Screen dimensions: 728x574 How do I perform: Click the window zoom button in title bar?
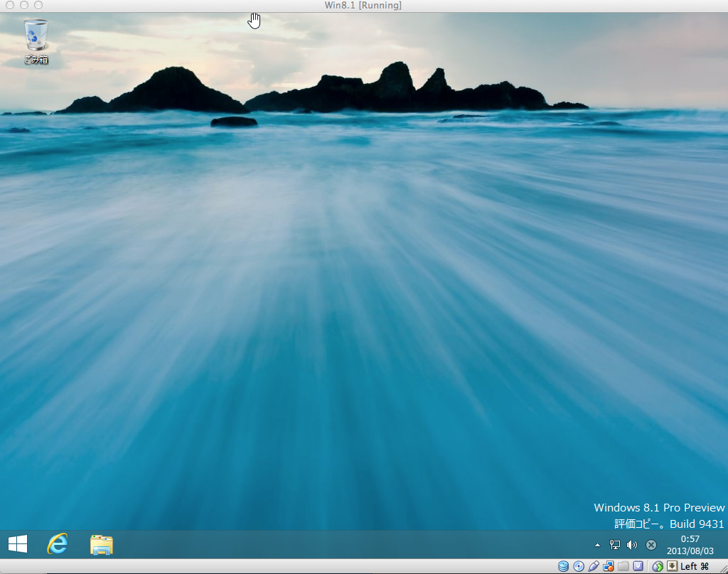[x=38, y=5]
